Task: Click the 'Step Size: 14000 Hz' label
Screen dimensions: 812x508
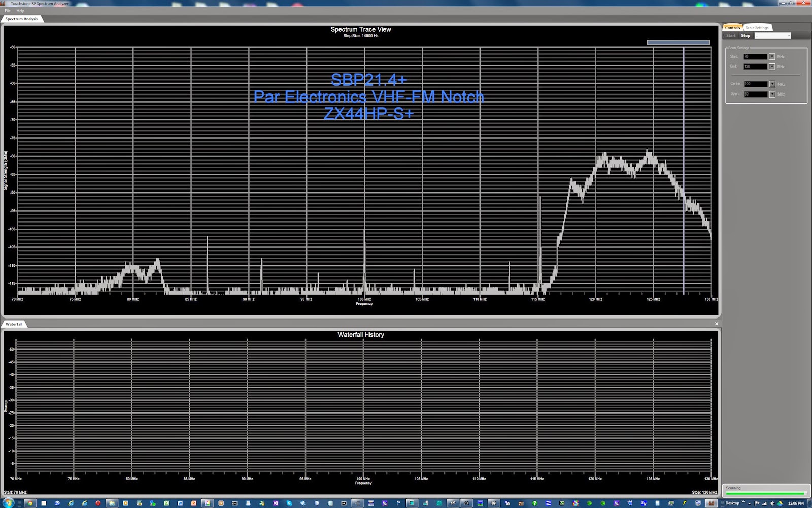Action: point(361,36)
